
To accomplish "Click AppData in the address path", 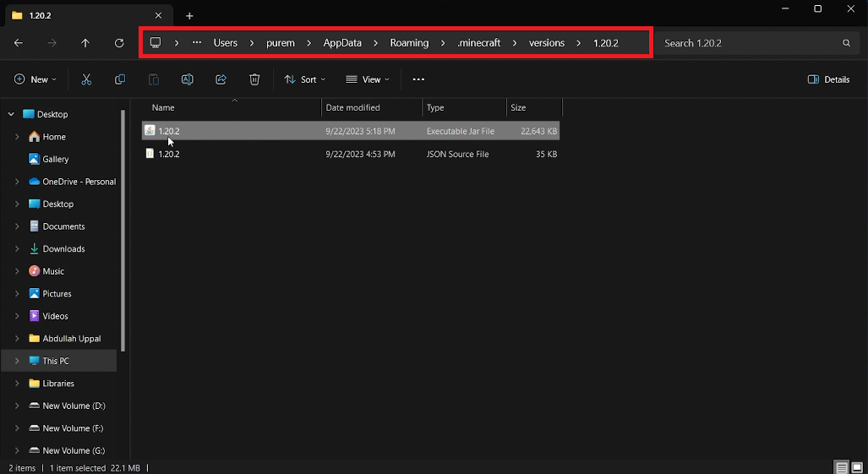I will (x=342, y=43).
